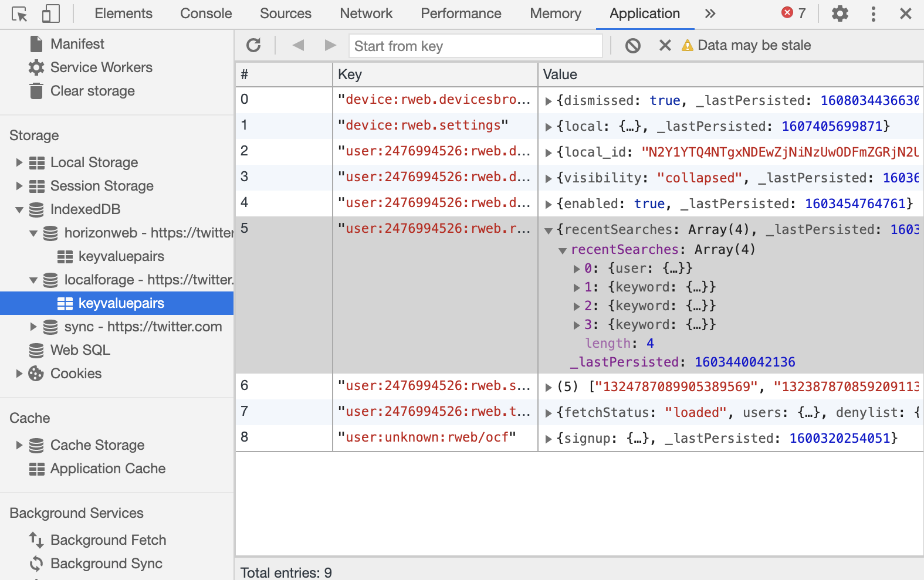Toggle device toolbar icon
924x580 pixels.
pos(51,13)
